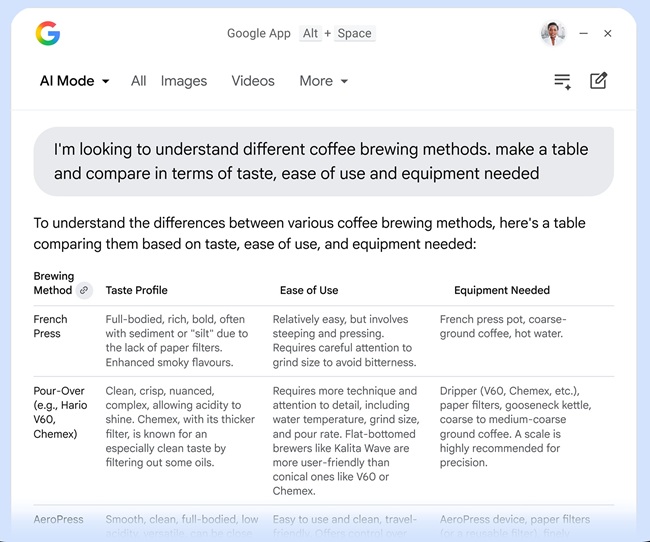Start a new chat with compose icon
The image size is (650, 542).
(599, 81)
